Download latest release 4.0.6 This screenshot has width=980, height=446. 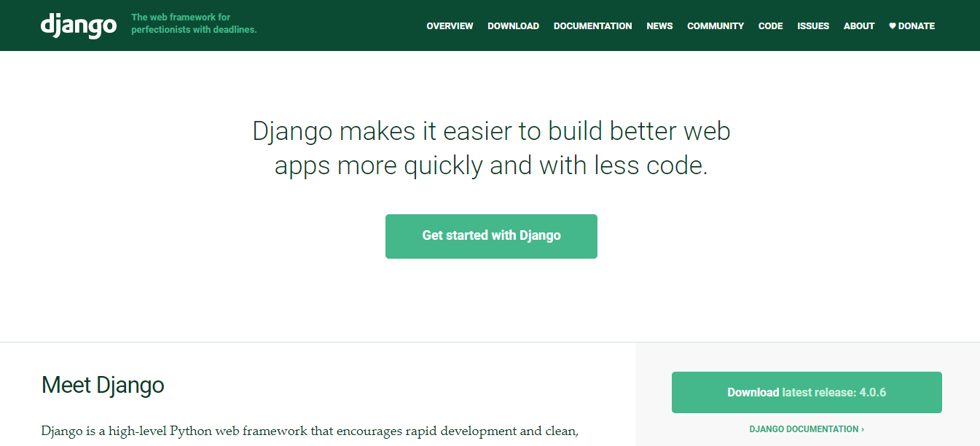[807, 393]
